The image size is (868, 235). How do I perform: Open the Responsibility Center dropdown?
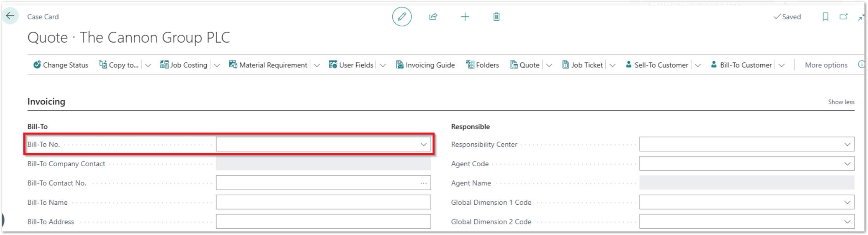pos(847,144)
